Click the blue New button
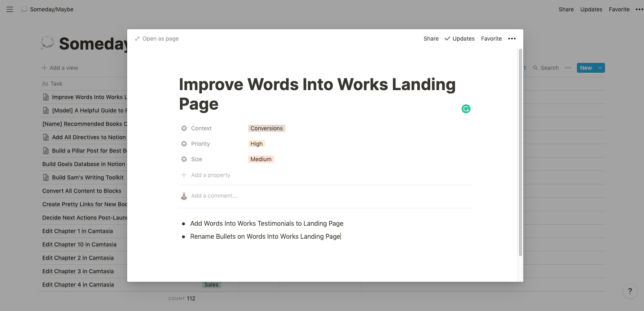This screenshot has width=644, height=311. pos(586,68)
